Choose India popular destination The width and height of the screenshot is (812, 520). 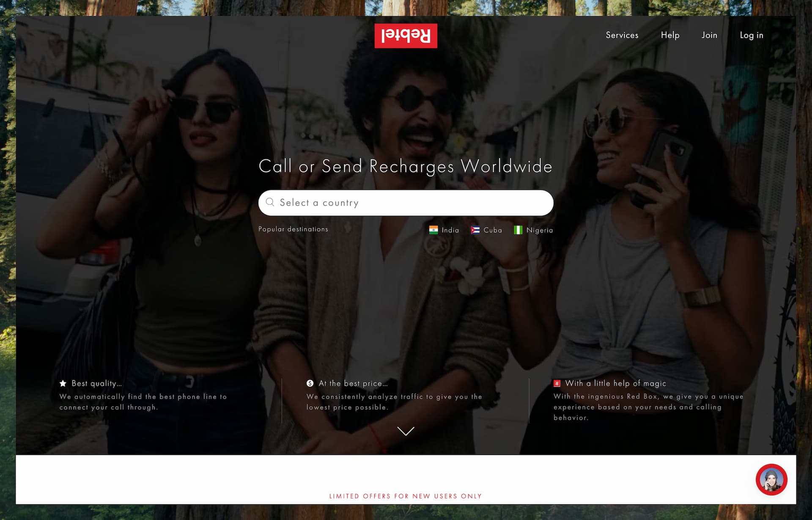click(x=444, y=230)
